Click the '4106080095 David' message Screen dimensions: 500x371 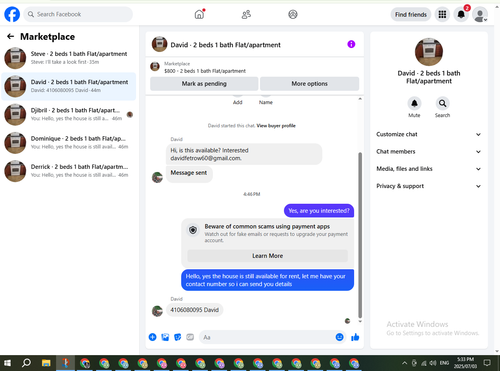click(x=195, y=310)
